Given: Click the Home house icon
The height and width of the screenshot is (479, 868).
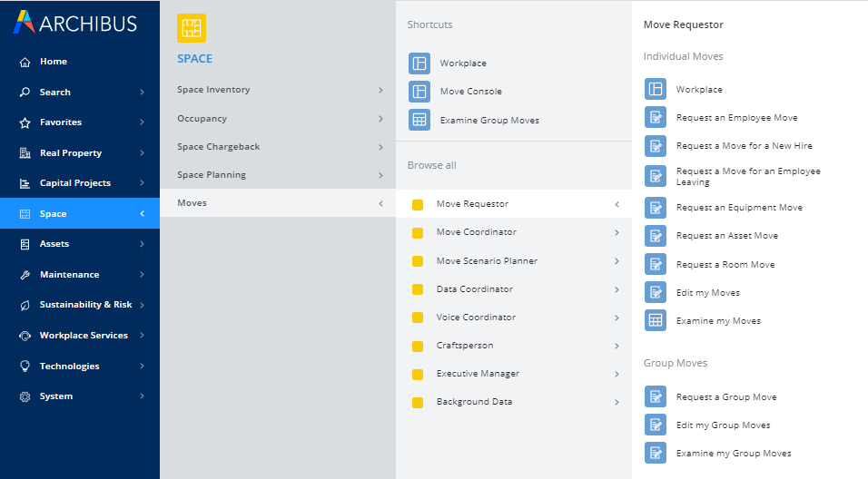Looking at the screenshot, I should tap(25, 62).
